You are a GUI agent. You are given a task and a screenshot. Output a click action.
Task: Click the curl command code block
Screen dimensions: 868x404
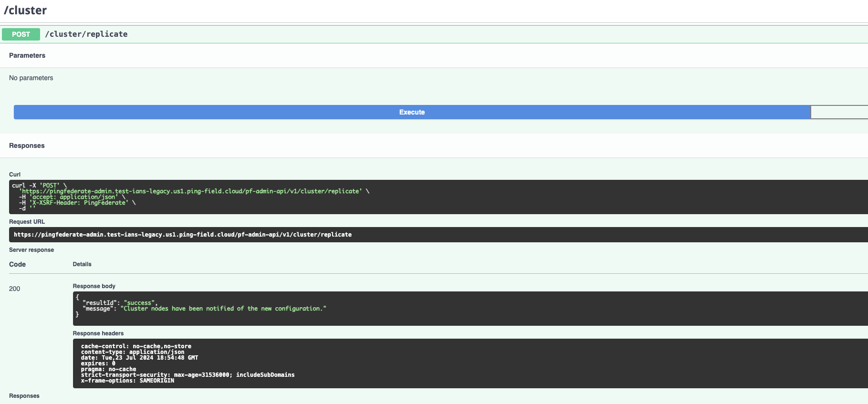coord(438,197)
